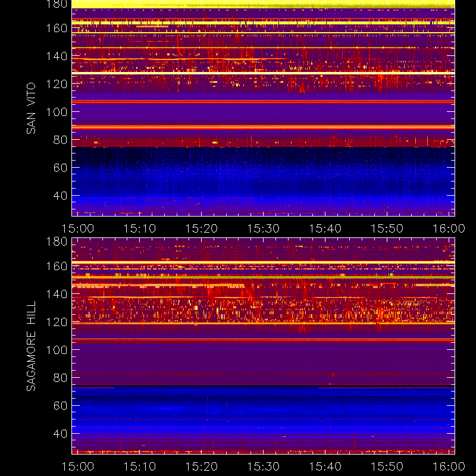Viewport: 476px width, 476px height.
Task: Click 15:20 time label under Sagamore Hill plot
Action: pyautogui.click(x=202, y=466)
